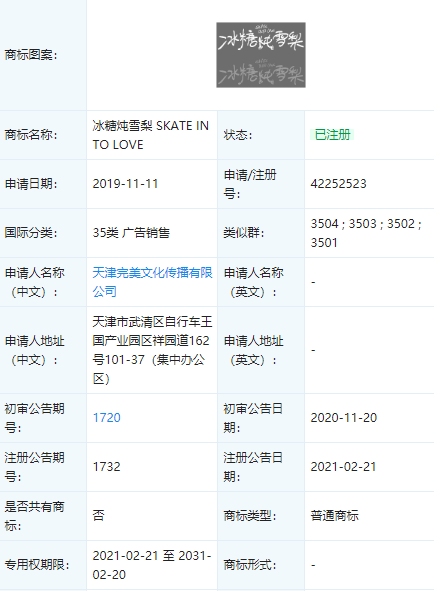The width and height of the screenshot is (434, 591).
Task: Click the 已注册 status badge
Action: tap(332, 135)
